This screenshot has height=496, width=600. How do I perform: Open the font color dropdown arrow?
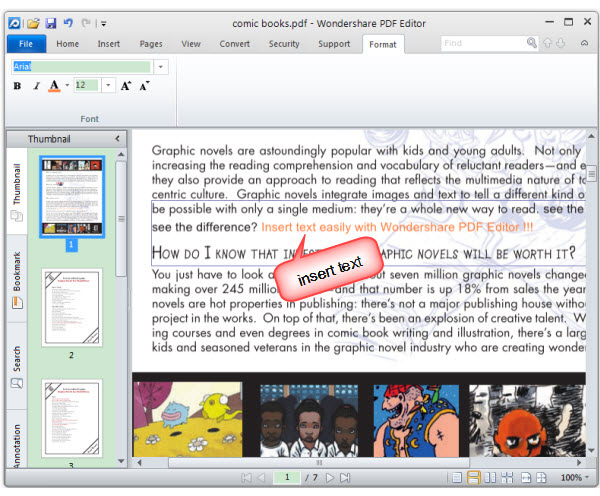click(67, 85)
